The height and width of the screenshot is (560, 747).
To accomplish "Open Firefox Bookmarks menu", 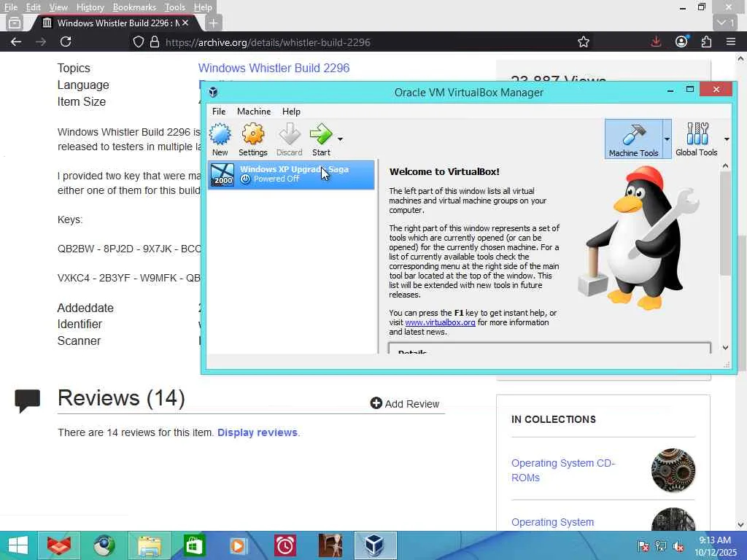I will [134, 7].
